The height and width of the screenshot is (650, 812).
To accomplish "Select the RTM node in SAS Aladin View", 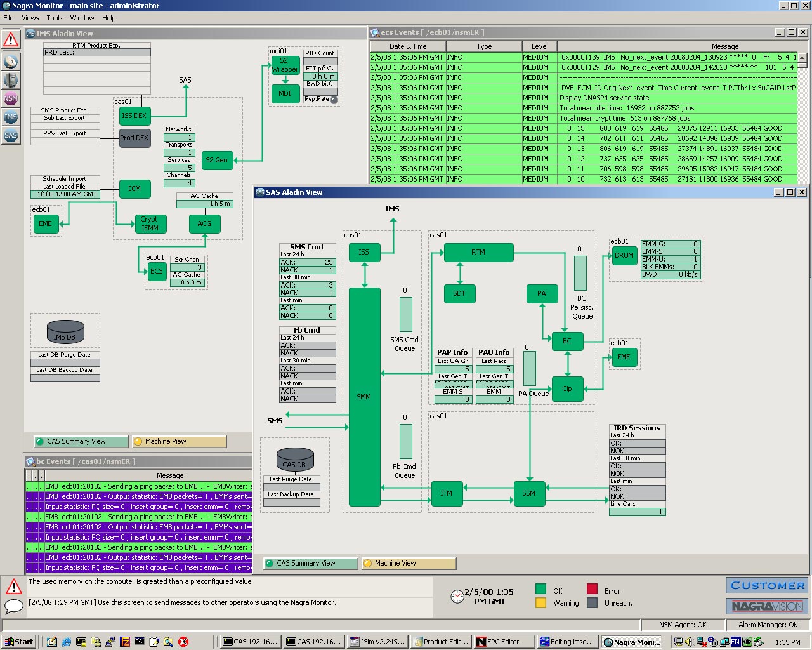I will pos(478,252).
